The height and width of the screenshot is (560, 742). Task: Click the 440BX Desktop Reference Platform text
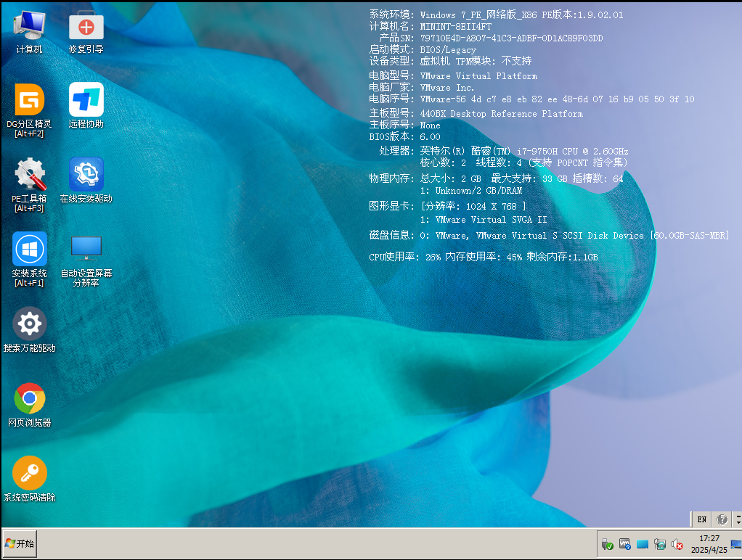[501, 113]
